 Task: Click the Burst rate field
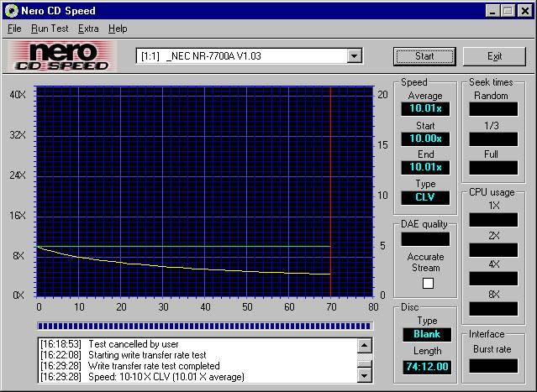point(493,366)
